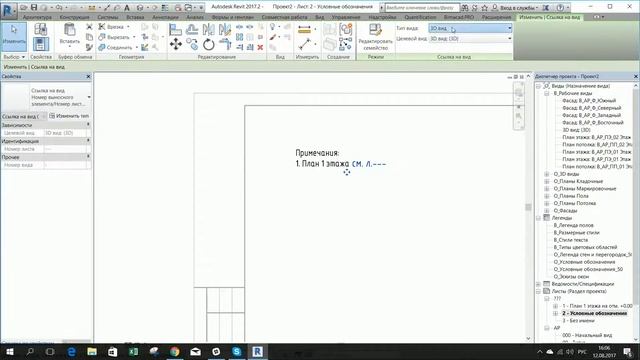Click the Windows Start button
Screen dimensions: 640x360
(10, 351)
